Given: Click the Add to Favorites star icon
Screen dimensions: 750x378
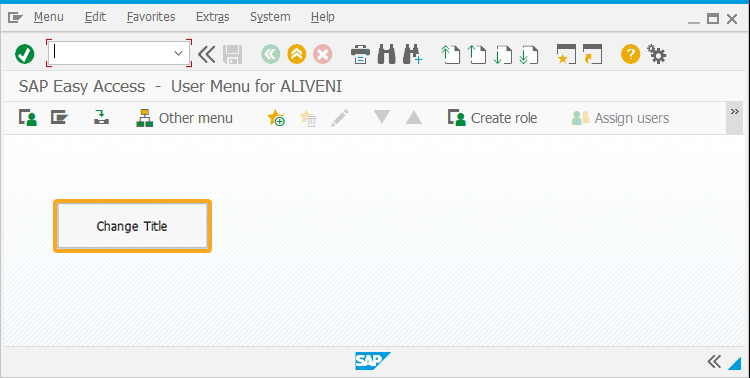Looking at the screenshot, I should [x=276, y=118].
